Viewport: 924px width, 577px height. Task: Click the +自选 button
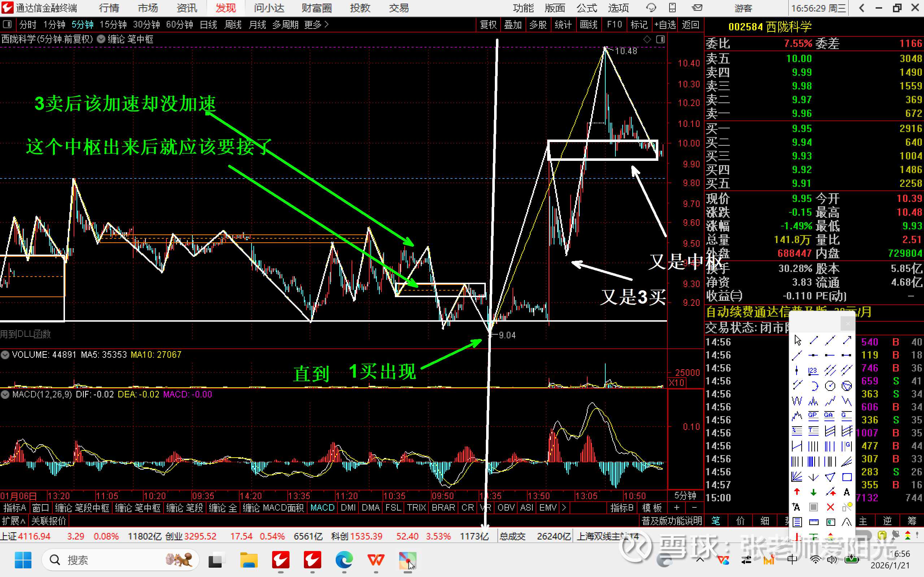coord(665,25)
